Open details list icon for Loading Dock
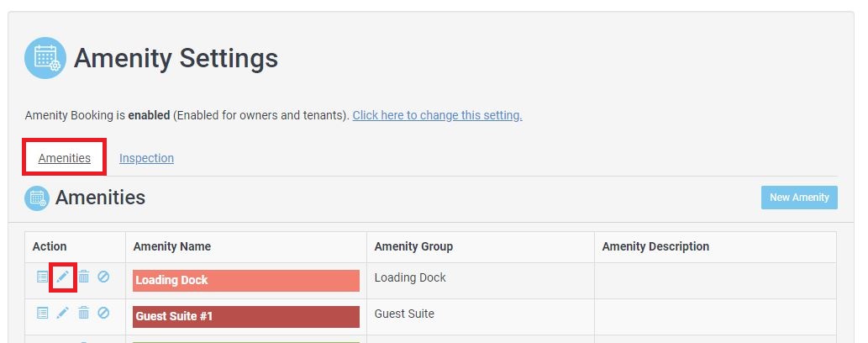This screenshot has width=868, height=343. [42, 277]
